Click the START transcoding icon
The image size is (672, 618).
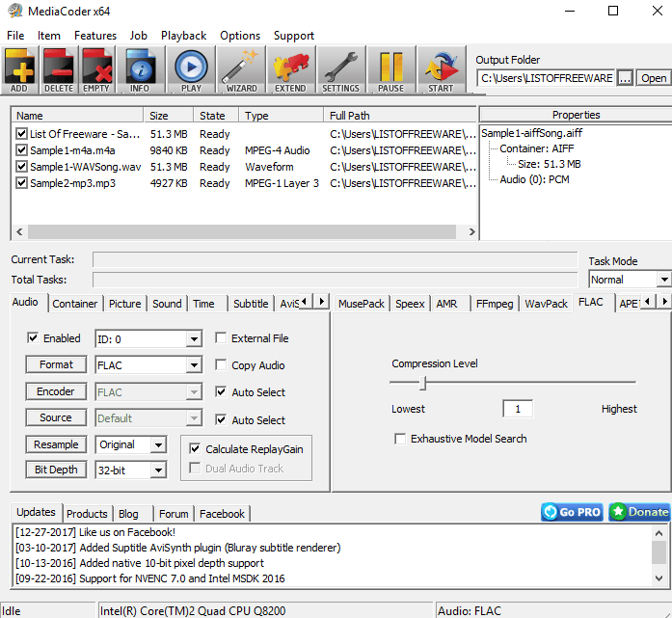pyautogui.click(x=441, y=70)
